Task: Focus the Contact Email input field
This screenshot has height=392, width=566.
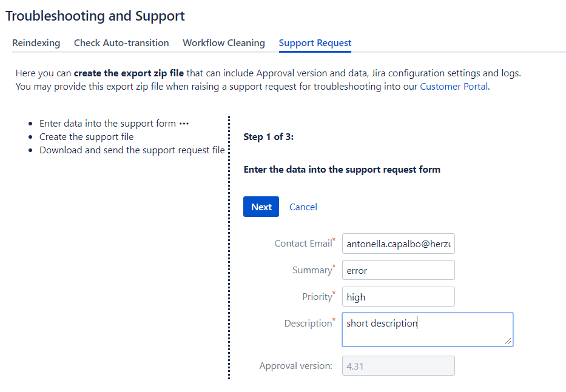Action: point(398,244)
